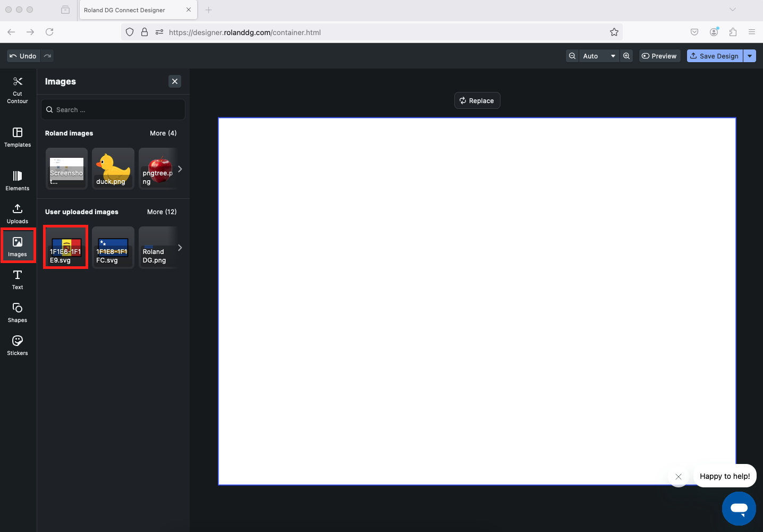Screen dimensions: 763x532
Task: Select the 1F1E6-1F1E9.svg flag image
Action: (66, 247)
